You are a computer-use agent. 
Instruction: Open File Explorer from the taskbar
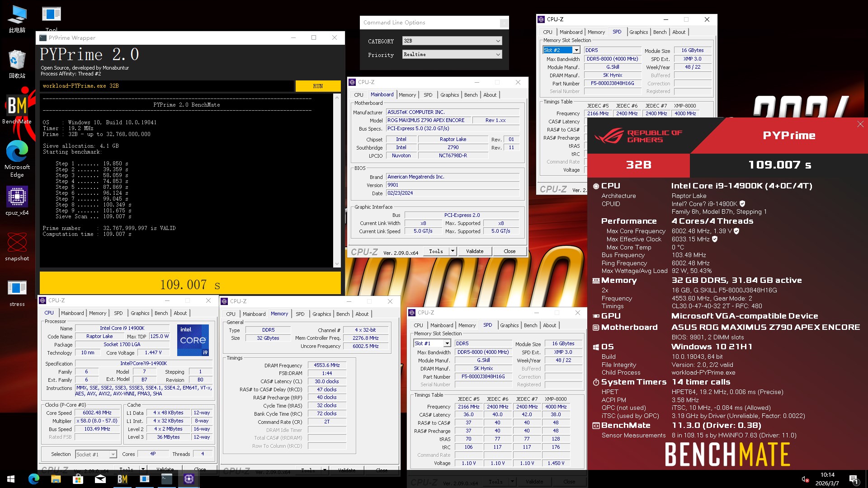pyautogui.click(x=56, y=479)
